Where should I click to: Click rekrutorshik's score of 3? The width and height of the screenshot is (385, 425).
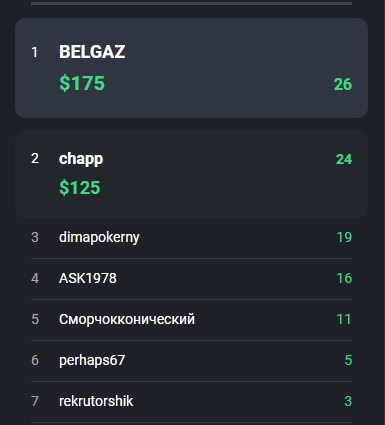tap(348, 401)
